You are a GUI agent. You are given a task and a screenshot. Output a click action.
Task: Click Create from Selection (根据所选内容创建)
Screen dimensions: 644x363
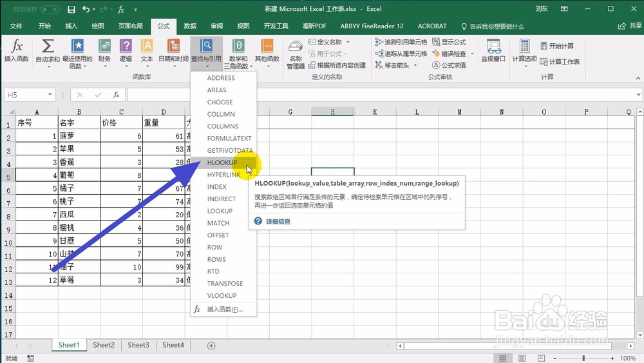pos(337,65)
